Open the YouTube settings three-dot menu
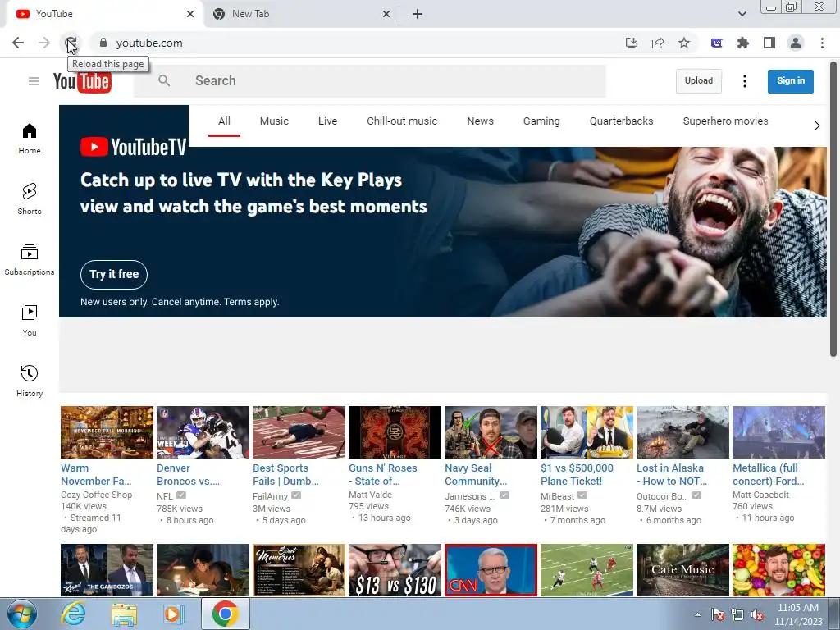Screen dimensions: 840x630 point(744,81)
